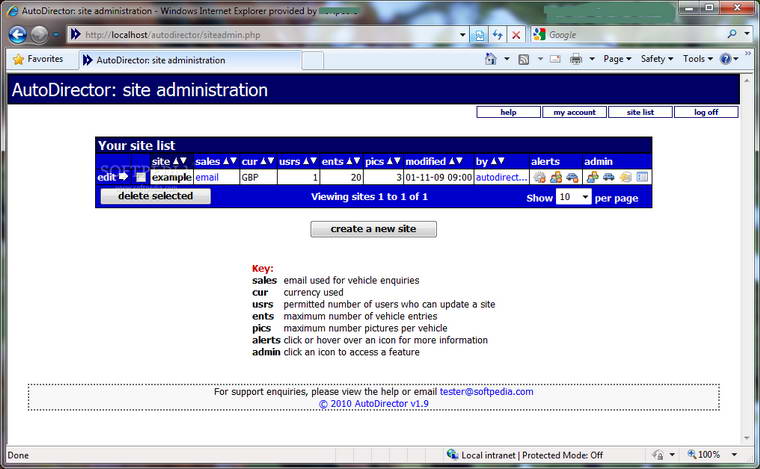Expand the feeds dropdown arrow
Screen dimensions: 760x469
click(539, 59)
